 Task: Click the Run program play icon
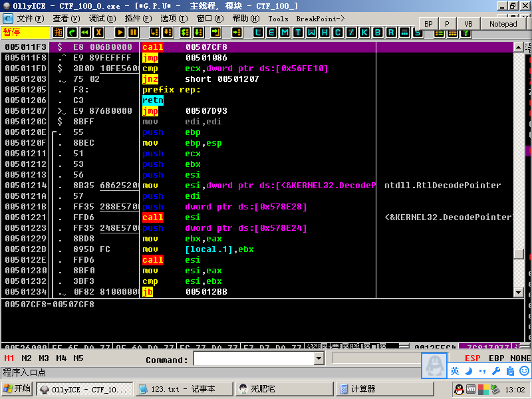pyautogui.click(x=120, y=32)
